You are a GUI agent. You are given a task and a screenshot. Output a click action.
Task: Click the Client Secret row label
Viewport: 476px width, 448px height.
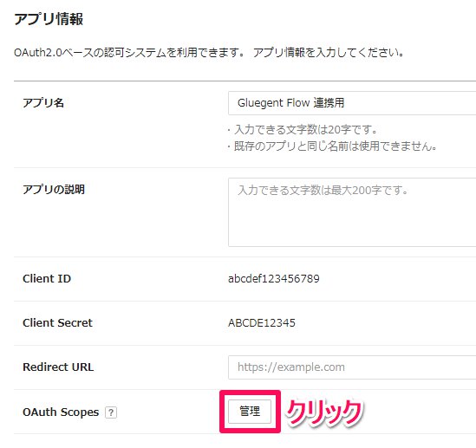click(x=57, y=322)
